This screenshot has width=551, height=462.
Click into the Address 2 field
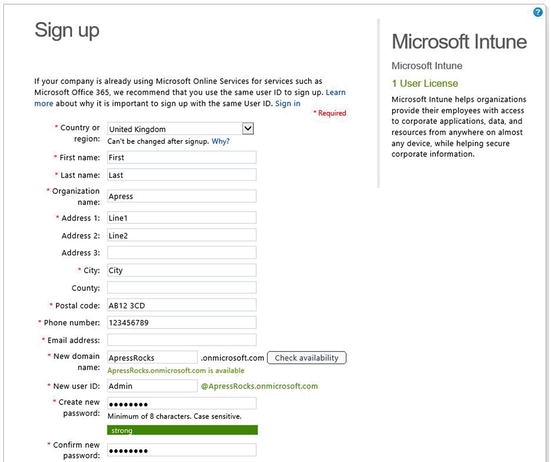pyautogui.click(x=182, y=235)
